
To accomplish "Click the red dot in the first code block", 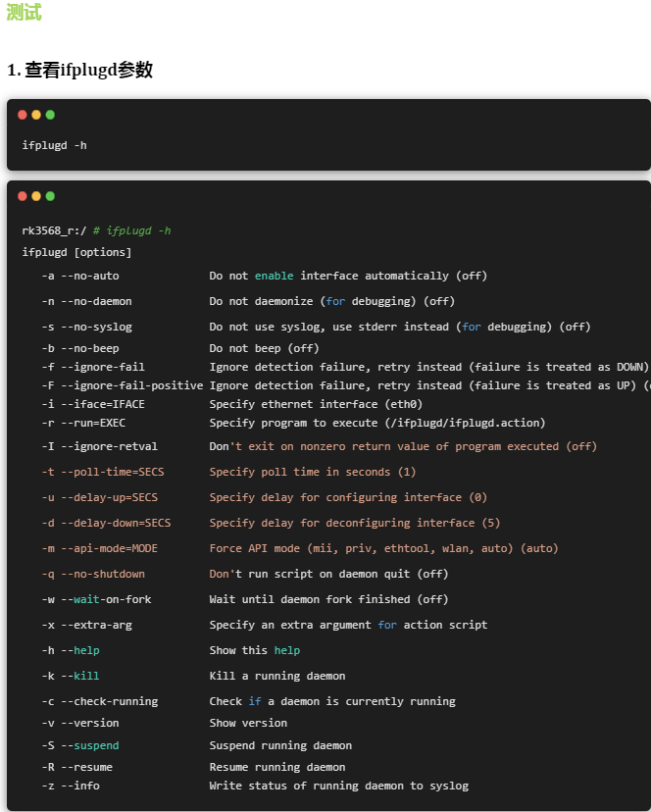I will click(x=23, y=115).
